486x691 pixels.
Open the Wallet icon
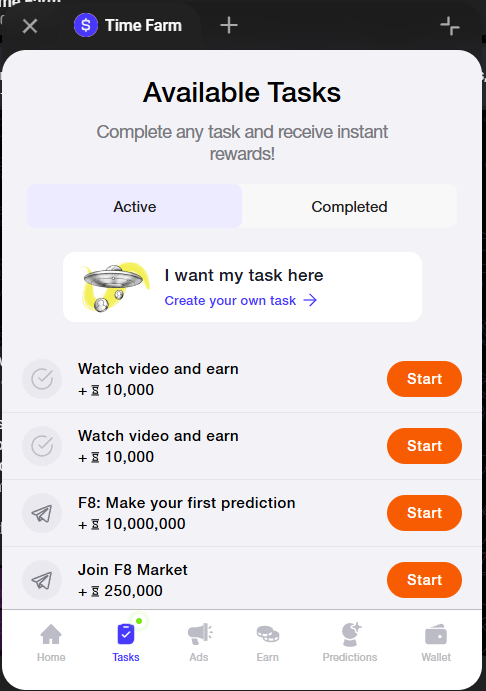436,635
